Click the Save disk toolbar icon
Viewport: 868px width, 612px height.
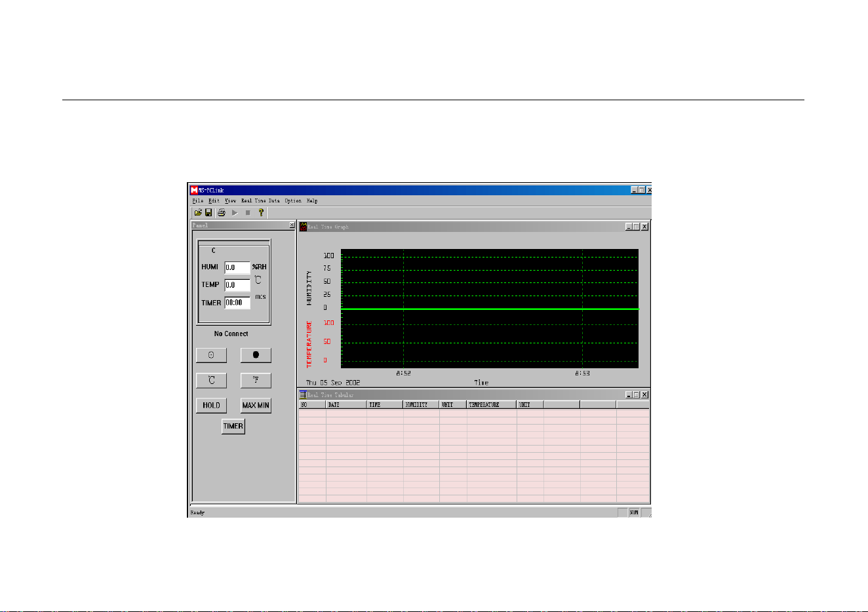click(208, 213)
